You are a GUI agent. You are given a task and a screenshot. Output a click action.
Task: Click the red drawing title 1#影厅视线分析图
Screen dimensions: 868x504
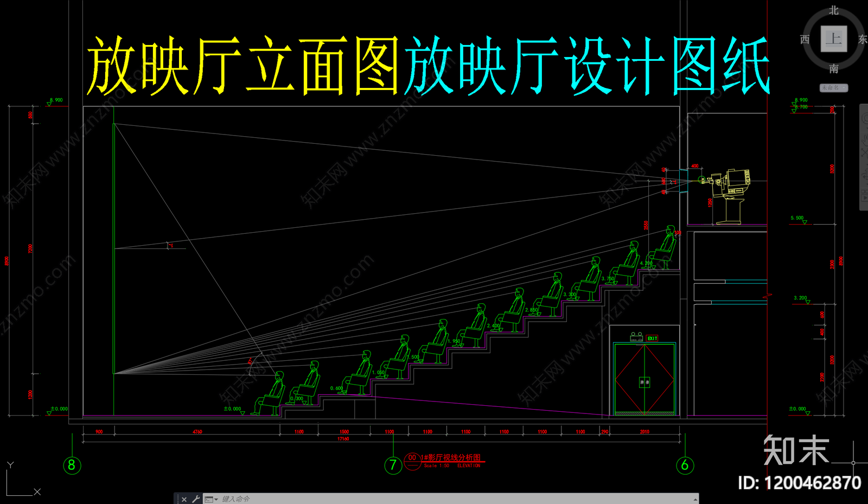point(451,458)
